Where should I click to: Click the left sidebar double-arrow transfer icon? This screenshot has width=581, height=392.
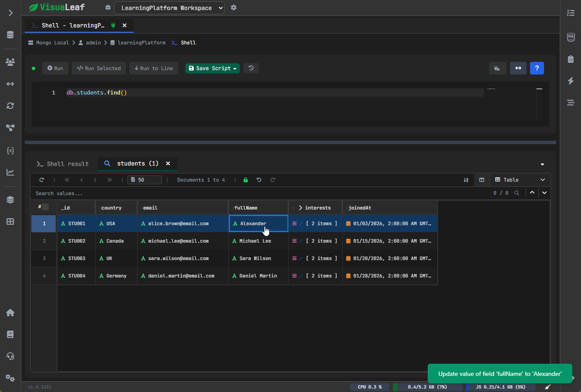(x=10, y=84)
